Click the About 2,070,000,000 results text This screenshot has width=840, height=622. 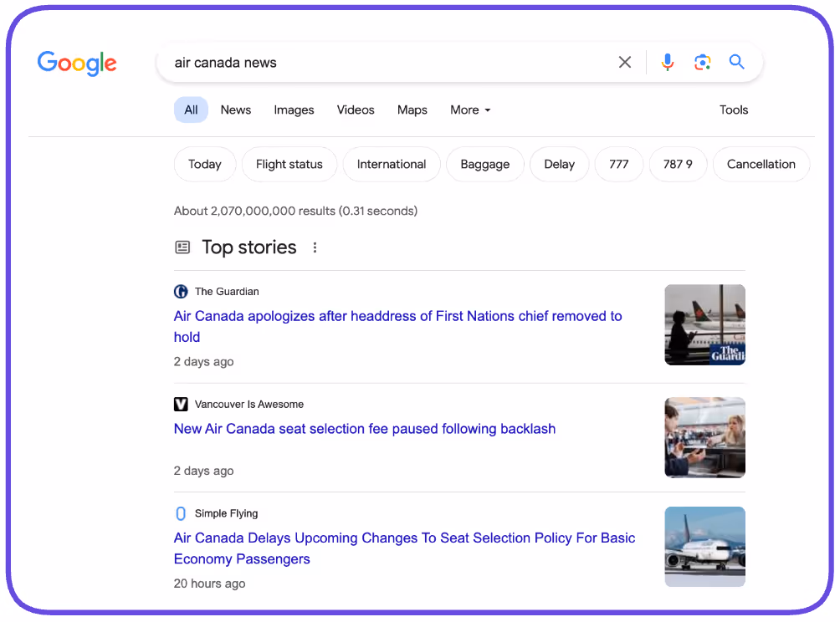click(295, 211)
